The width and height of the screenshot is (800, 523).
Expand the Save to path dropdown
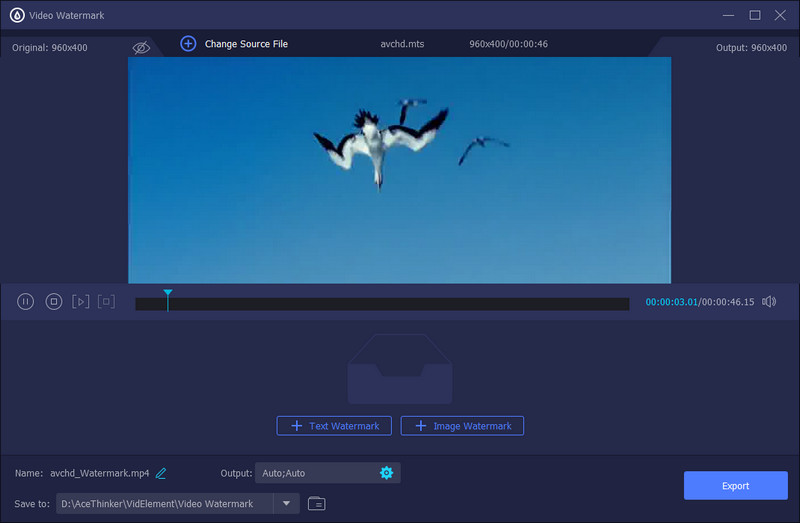click(x=286, y=503)
